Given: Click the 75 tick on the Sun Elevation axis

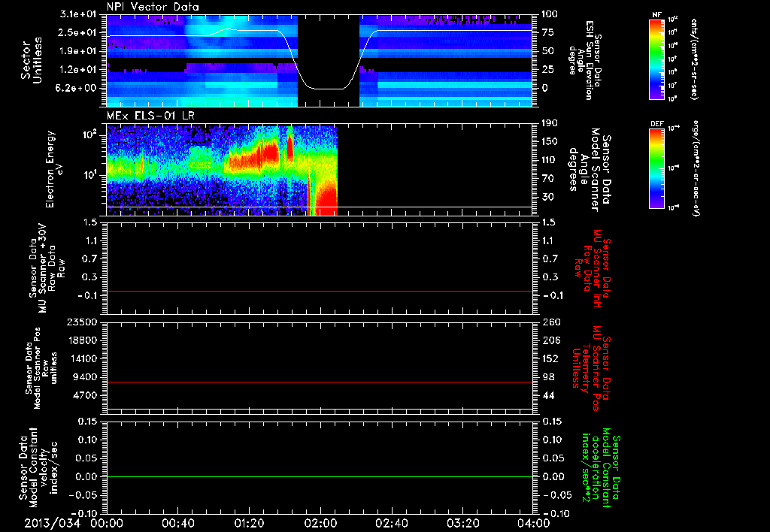Looking at the screenshot, I should tap(549, 32).
